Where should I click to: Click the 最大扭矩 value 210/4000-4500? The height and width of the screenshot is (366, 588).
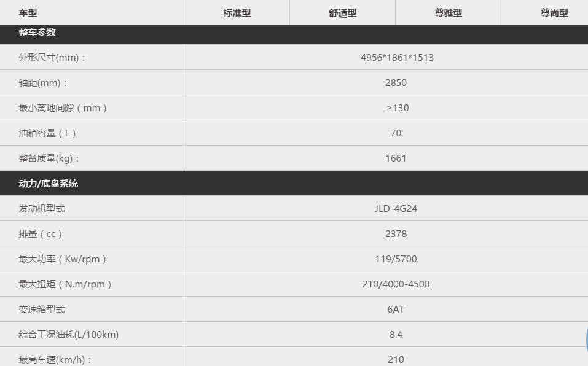(396, 284)
